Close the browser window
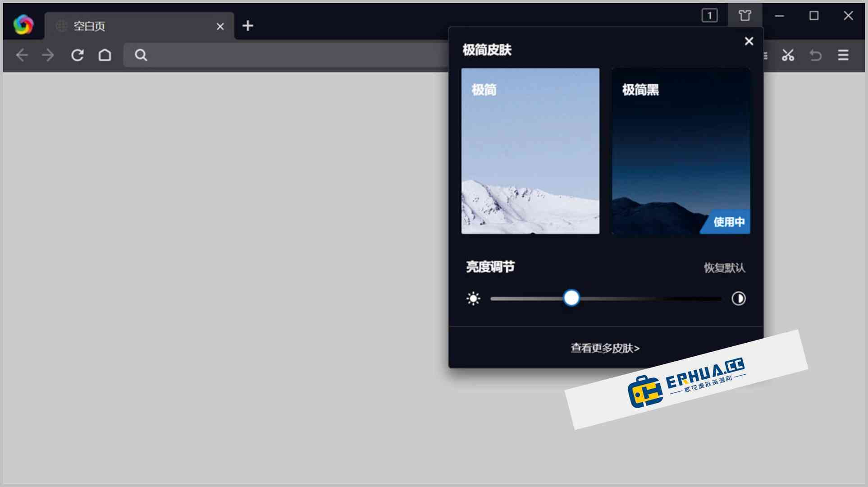This screenshot has width=868, height=487. [x=848, y=16]
